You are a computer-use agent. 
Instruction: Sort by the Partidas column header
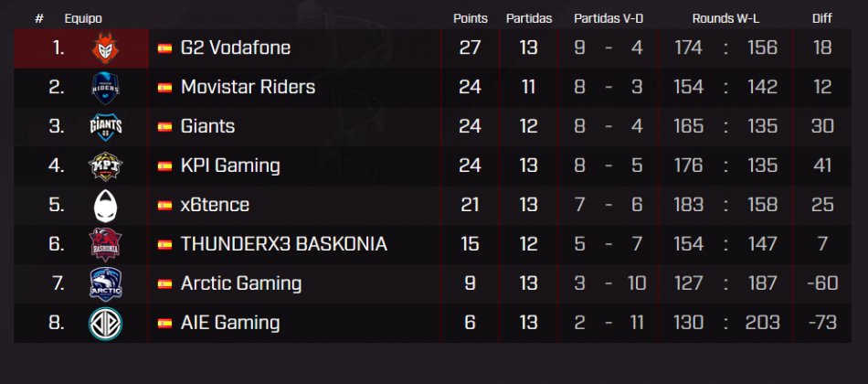529,18
